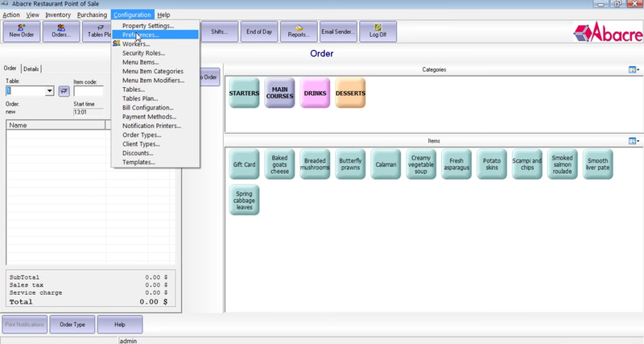Open the Items view options icon

click(x=634, y=141)
